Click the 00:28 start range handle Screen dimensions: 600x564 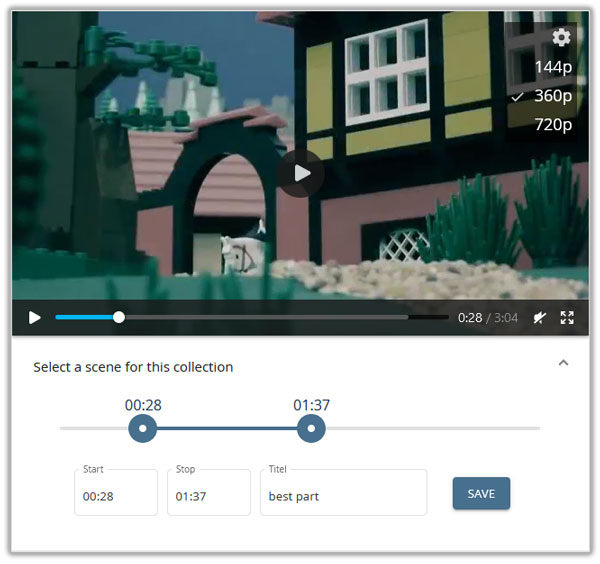pyautogui.click(x=143, y=429)
